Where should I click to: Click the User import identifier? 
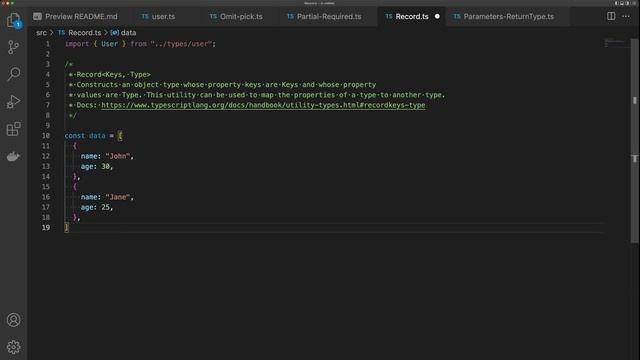(x=109, y=44)
